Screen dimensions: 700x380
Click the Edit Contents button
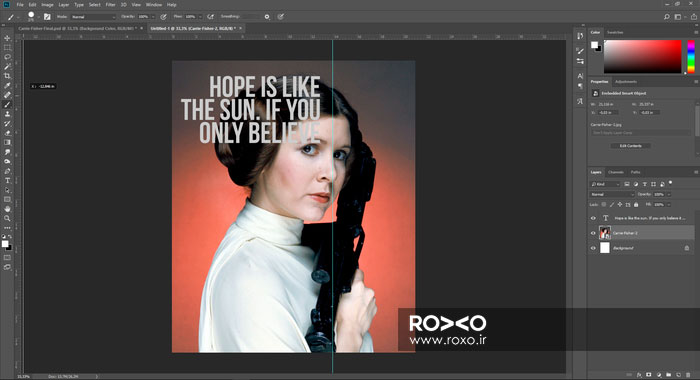[630, 146]
